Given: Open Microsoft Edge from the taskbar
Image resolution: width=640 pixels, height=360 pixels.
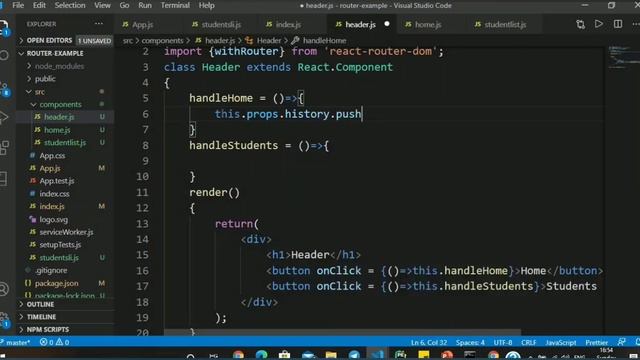Looking at the screenshot, I should click(261, 354).
